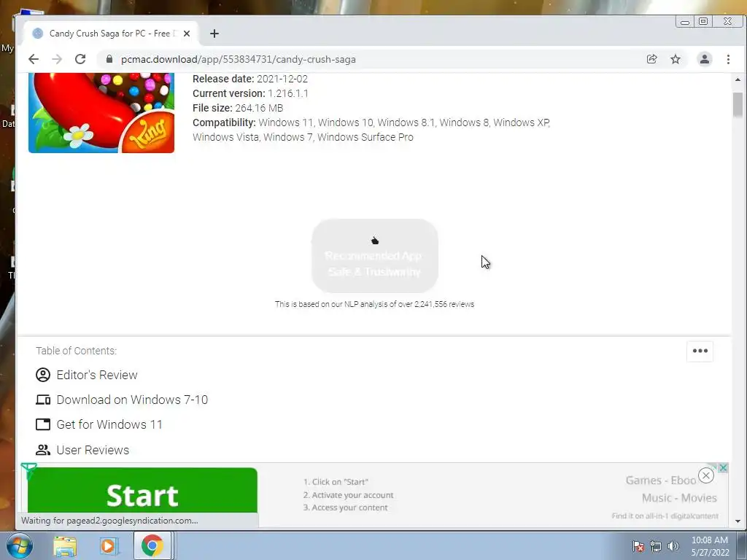Click the padlock site info icon
The image size is (747, 560).
point(109,59)
